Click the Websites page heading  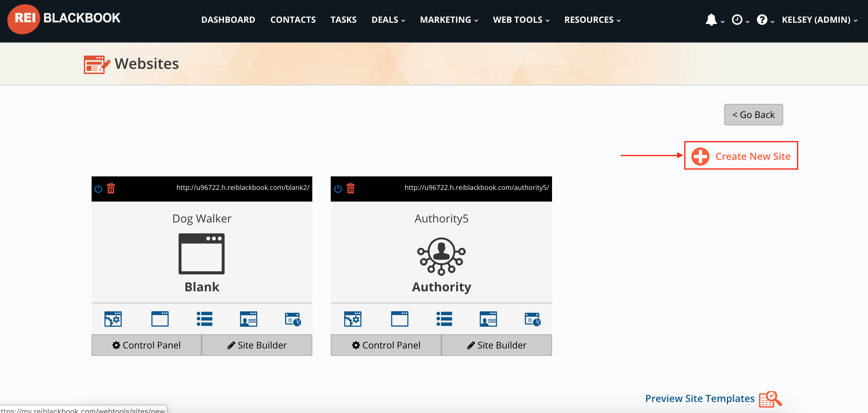[x=147, y=64]
